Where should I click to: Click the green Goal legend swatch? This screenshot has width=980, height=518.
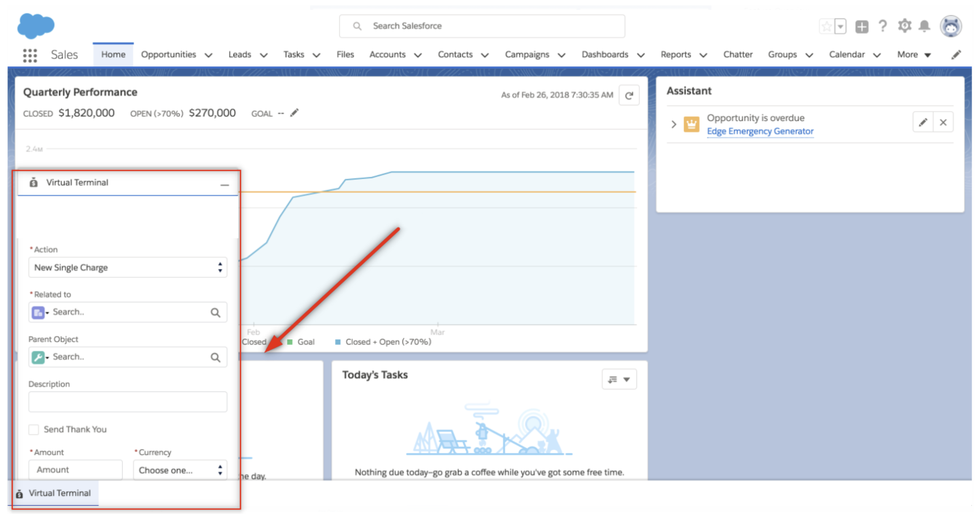290,342
